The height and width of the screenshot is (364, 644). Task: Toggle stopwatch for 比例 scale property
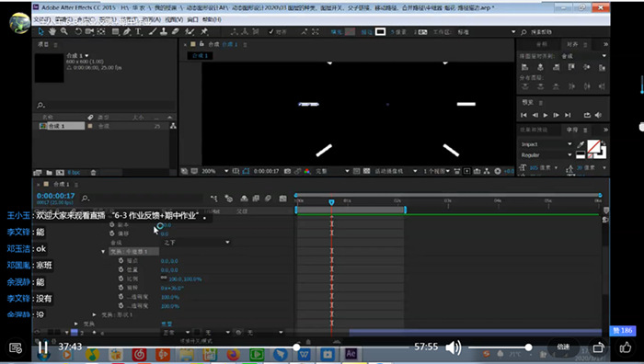(121, 279)
